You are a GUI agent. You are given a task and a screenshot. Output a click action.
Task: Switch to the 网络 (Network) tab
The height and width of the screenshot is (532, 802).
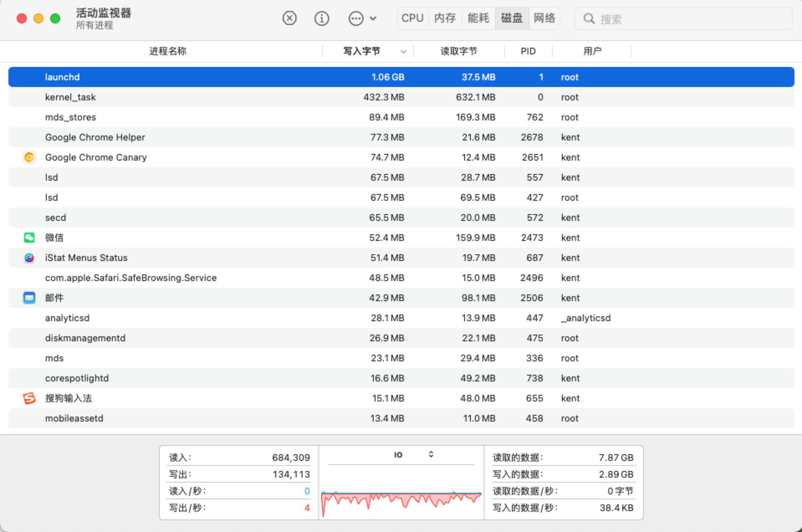pos(544,18)
